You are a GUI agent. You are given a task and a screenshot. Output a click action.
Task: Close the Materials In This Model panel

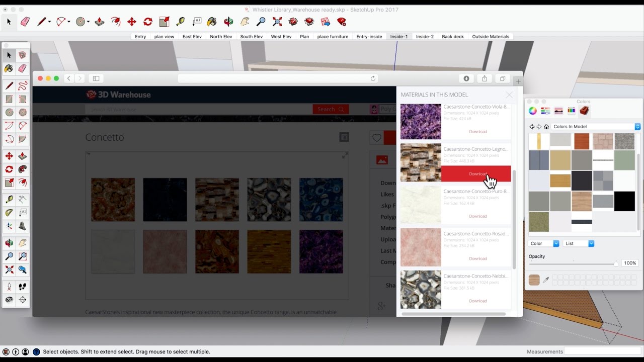point(509,95)
